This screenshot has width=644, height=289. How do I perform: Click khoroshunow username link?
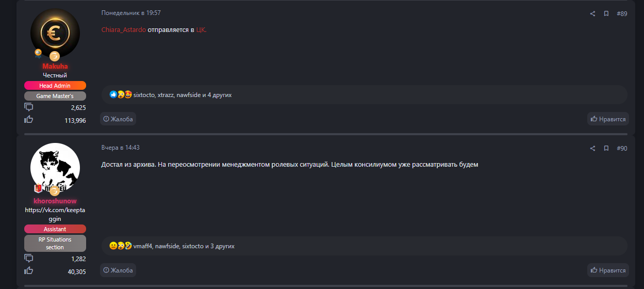(55, 201)
